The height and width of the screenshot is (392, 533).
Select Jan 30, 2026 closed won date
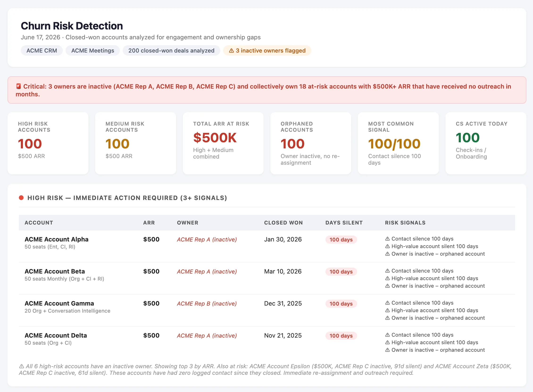pyautogui.click(x=283, y=239)
